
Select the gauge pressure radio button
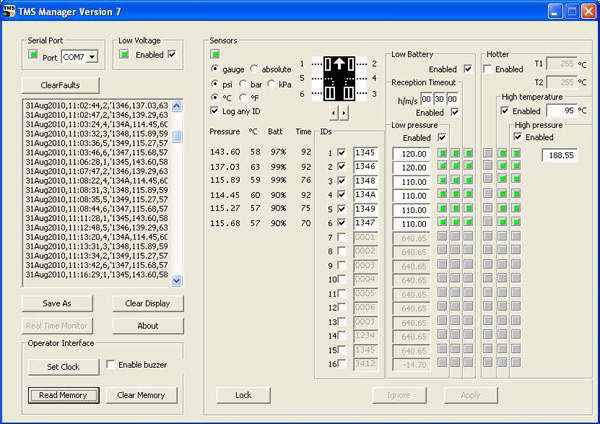tap(215, 69)
